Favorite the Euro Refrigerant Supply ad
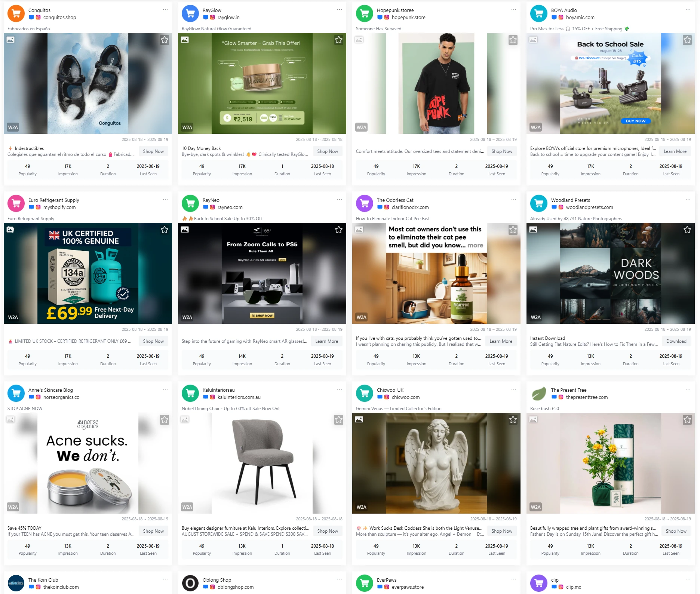This screenshot has width=700, height=594. 164,230
